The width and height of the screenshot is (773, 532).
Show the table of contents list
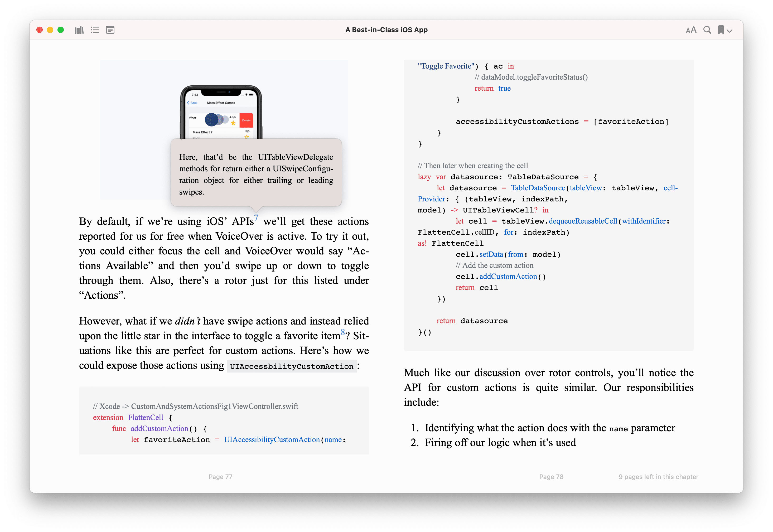coord(95,30)
